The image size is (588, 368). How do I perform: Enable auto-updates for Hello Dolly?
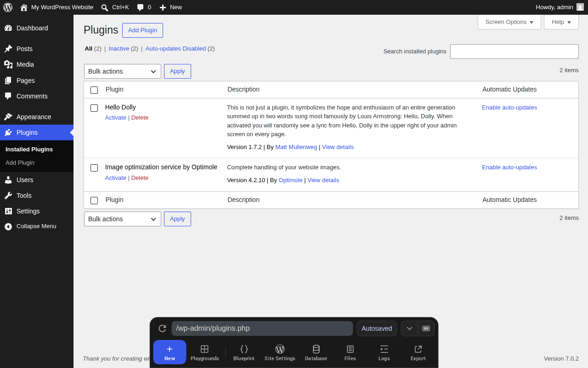tap(509, 108)
